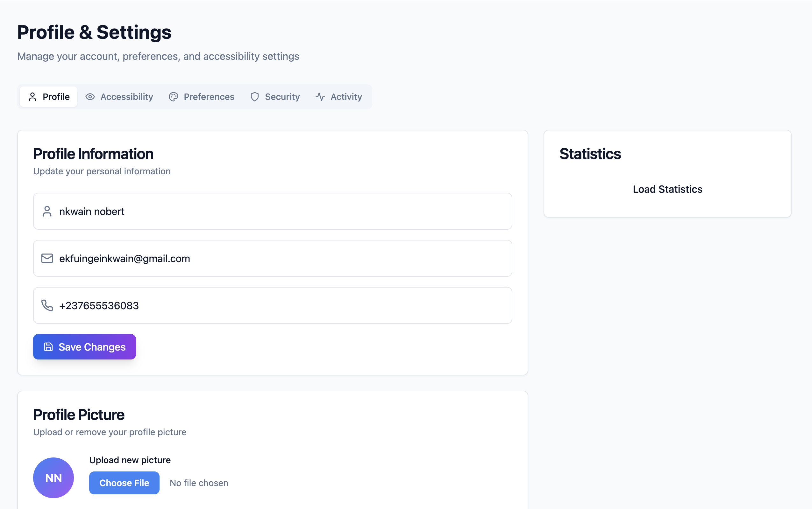Click the phone icon in phone field
Image resolution: width=812 pixels, height=509 pixels.
47,306
